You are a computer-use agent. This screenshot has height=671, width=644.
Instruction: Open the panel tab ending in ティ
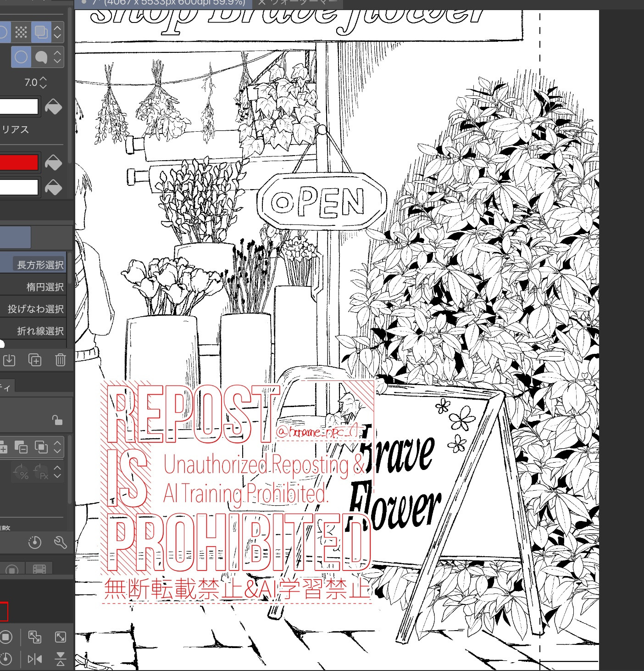point(6,386)
